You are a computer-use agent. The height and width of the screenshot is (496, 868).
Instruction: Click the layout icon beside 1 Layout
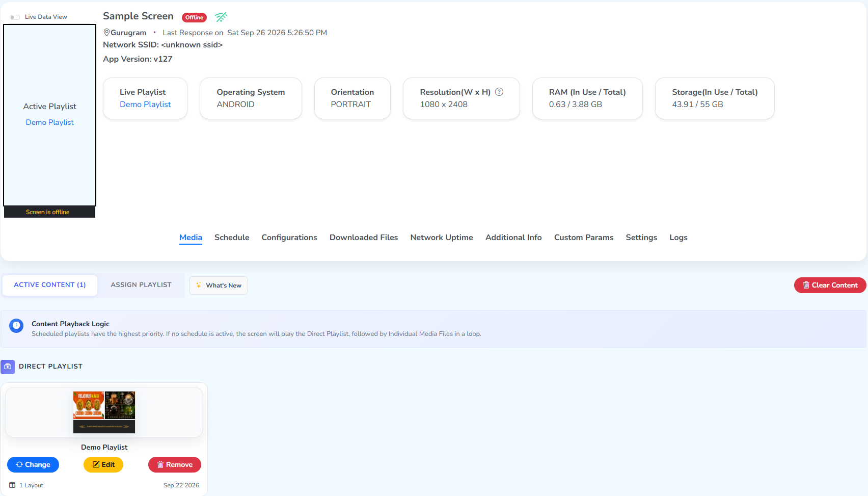coord(12,485)
